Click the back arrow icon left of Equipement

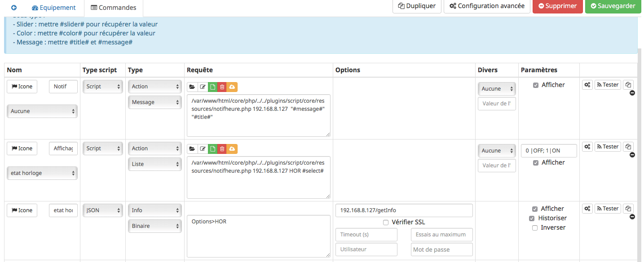(14, 8)
